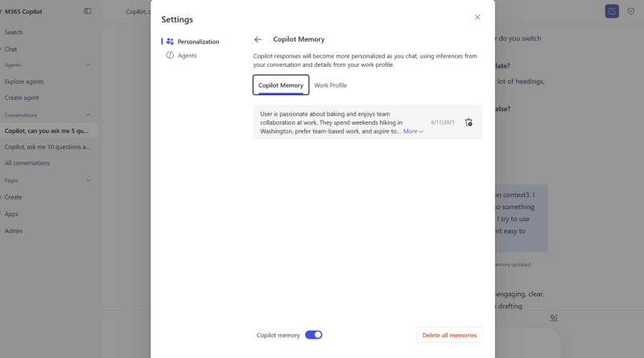Open All conversations in the sidebar

coord(27,163)
